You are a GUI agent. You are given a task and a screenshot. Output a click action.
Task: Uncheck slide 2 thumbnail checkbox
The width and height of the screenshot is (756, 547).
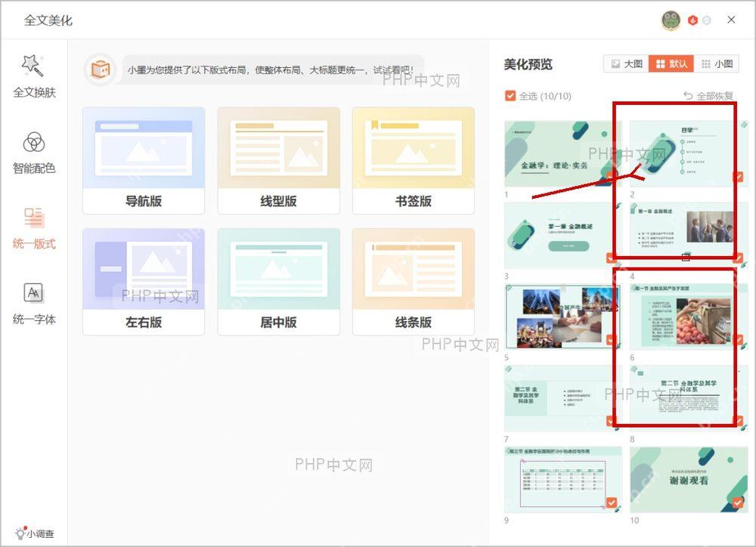[x=738, y=176]
